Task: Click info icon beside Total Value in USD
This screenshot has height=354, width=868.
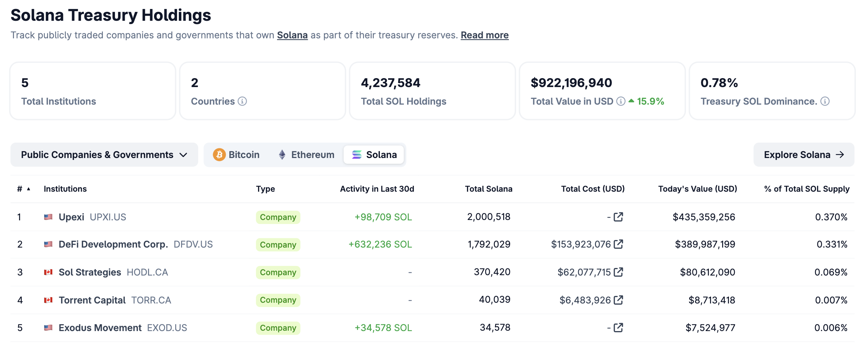Action: 621,101
